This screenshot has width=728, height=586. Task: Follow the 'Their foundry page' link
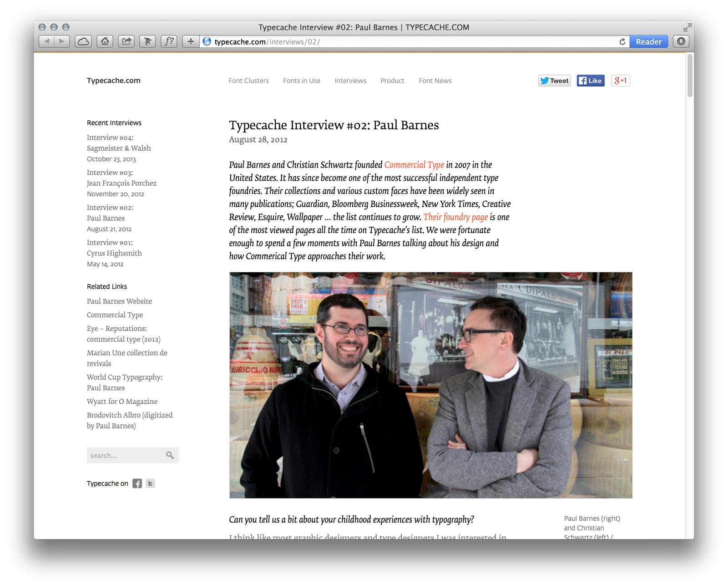point(455,217)
